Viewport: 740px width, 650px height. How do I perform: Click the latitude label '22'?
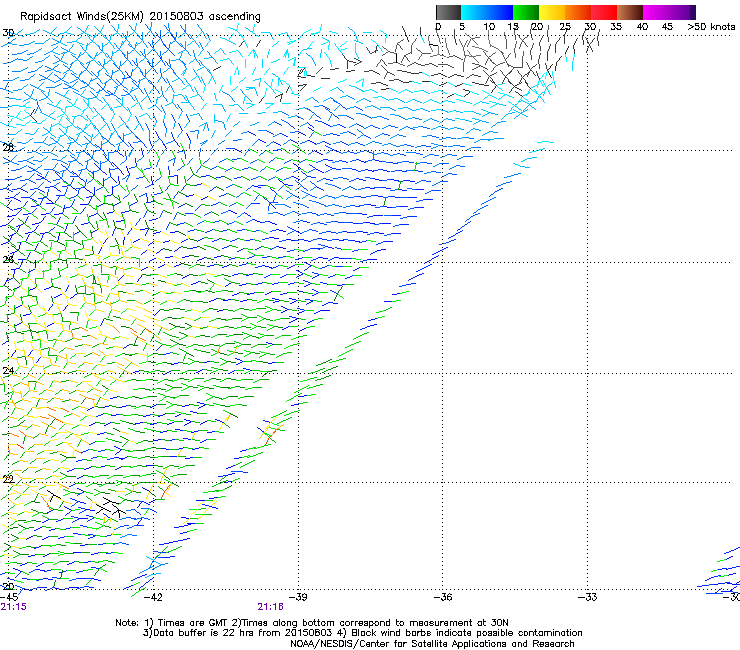pyautogui.click(x=8, y=479)
